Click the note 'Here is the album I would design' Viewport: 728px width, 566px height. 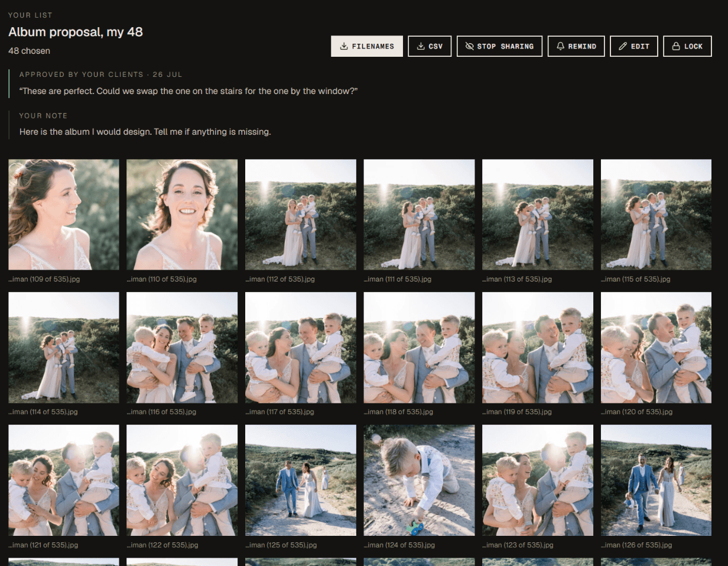pos(145,132)
